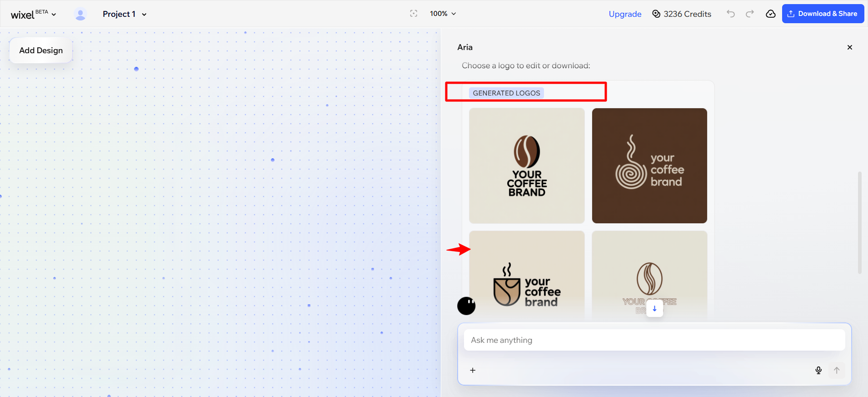Click the cloud save status icon

771,14
